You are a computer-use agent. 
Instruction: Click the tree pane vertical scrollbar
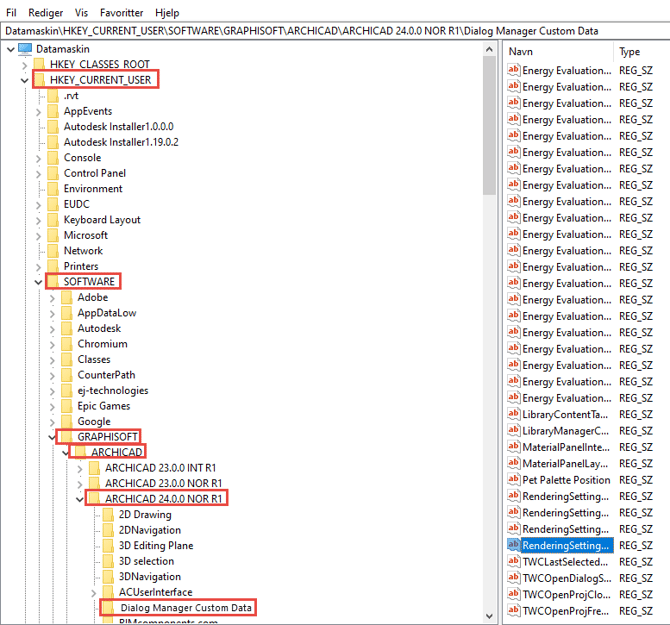pyautogui.click(x=489, y=300)
